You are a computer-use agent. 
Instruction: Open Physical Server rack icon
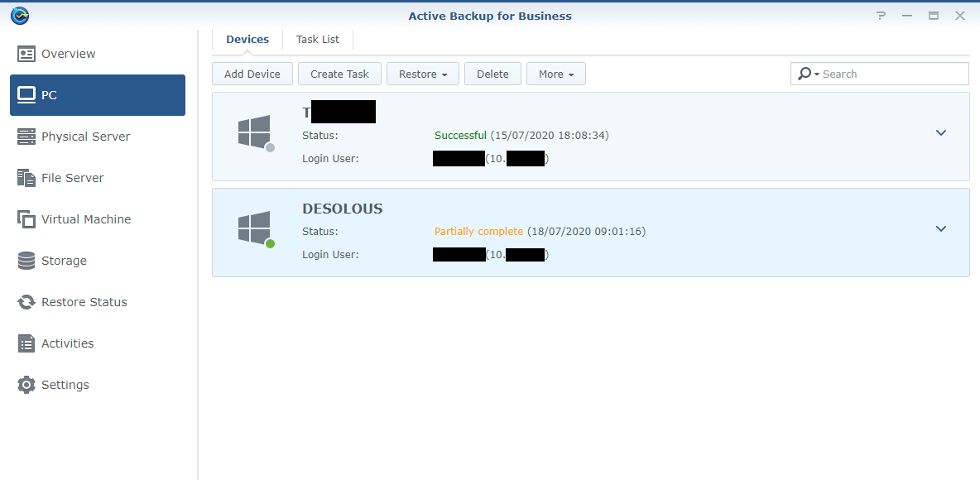click(26, 137)
